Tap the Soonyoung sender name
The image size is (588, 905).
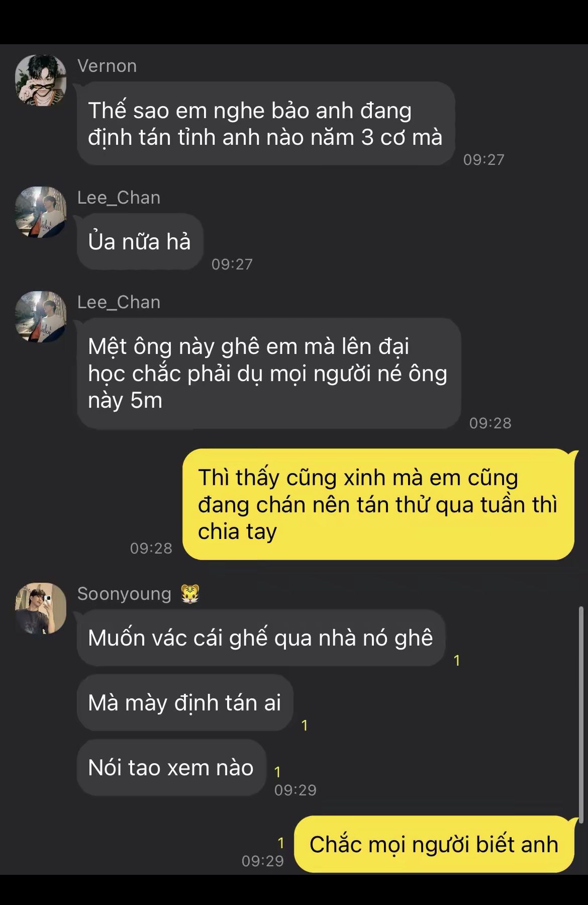click(x=124, y=594)
